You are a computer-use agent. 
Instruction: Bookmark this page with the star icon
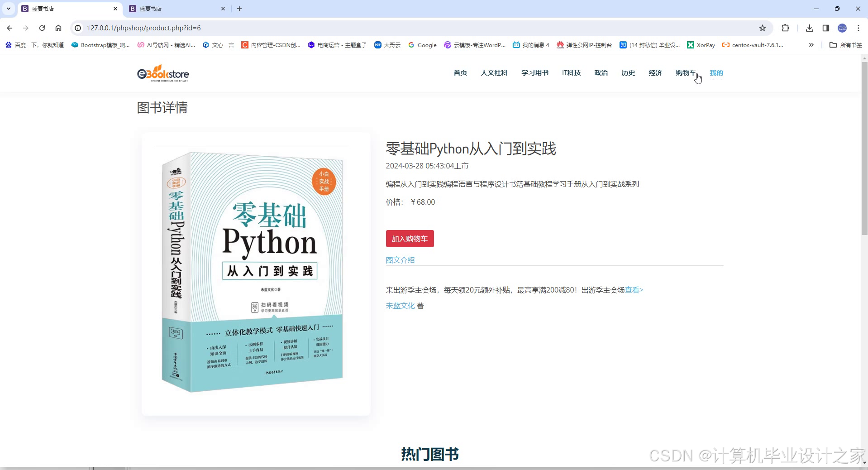click(763, 28)
